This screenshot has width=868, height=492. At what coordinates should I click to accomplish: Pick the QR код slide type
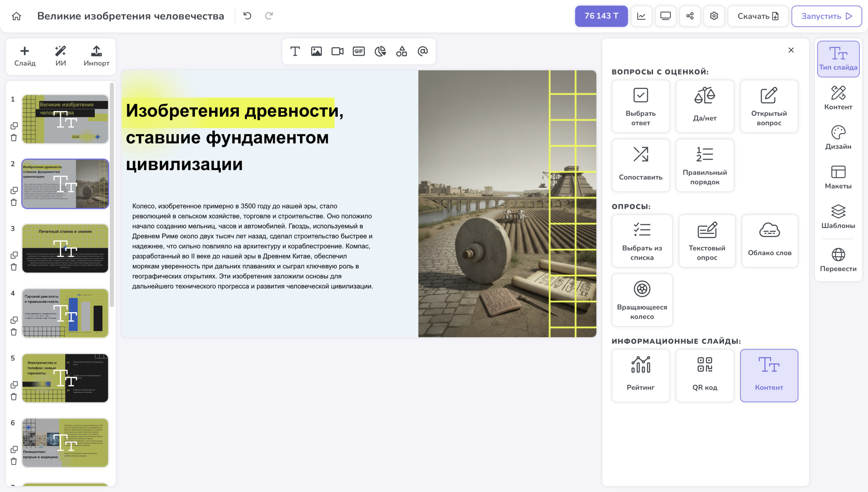tap(704, 375)
